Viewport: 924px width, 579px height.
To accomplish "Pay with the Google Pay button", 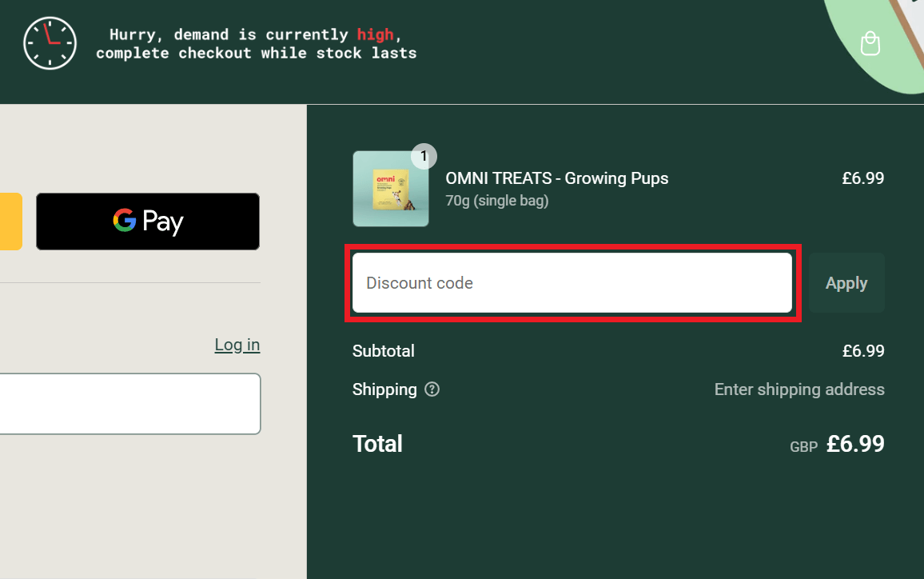I will point(148,221).
